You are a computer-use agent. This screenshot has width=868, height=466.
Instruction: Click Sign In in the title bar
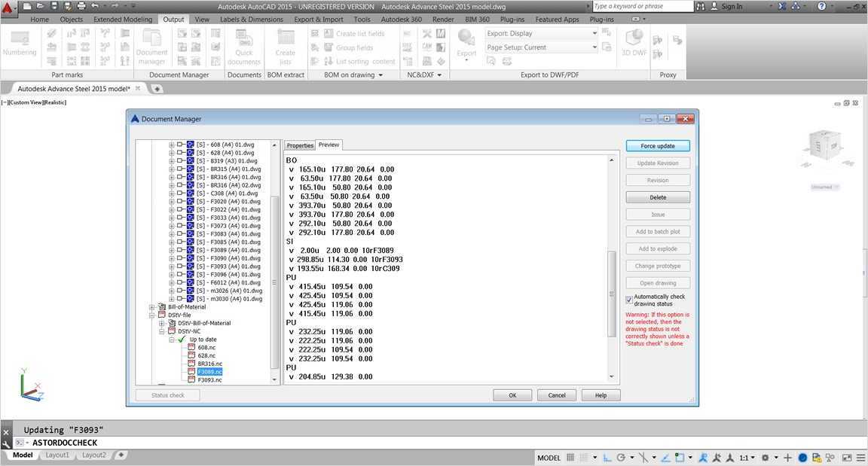732,6
